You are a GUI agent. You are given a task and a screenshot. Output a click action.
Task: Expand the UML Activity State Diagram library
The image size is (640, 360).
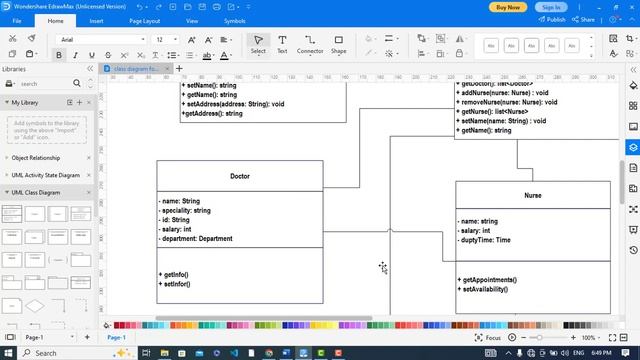(x=6, y=175)
